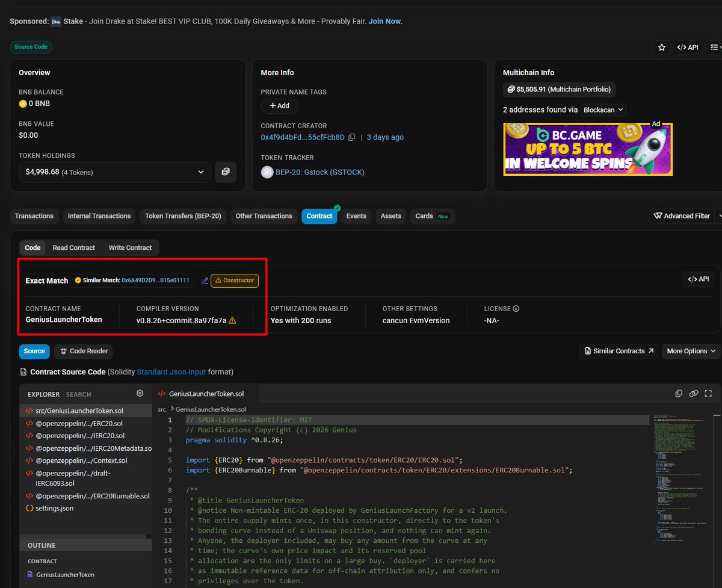The height and width of the screenshot is (588, 722).
Task: Copy the source code with copy icon
Action: coord(679,394)
